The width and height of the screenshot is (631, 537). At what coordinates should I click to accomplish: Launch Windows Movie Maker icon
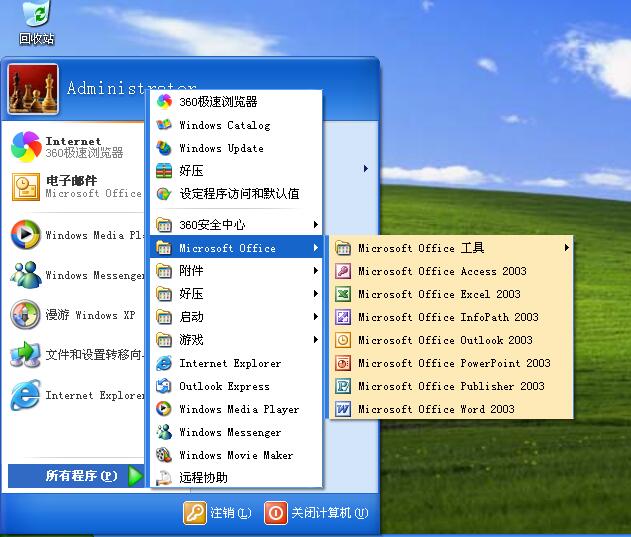pyautogui.click(x=164, y=455)
